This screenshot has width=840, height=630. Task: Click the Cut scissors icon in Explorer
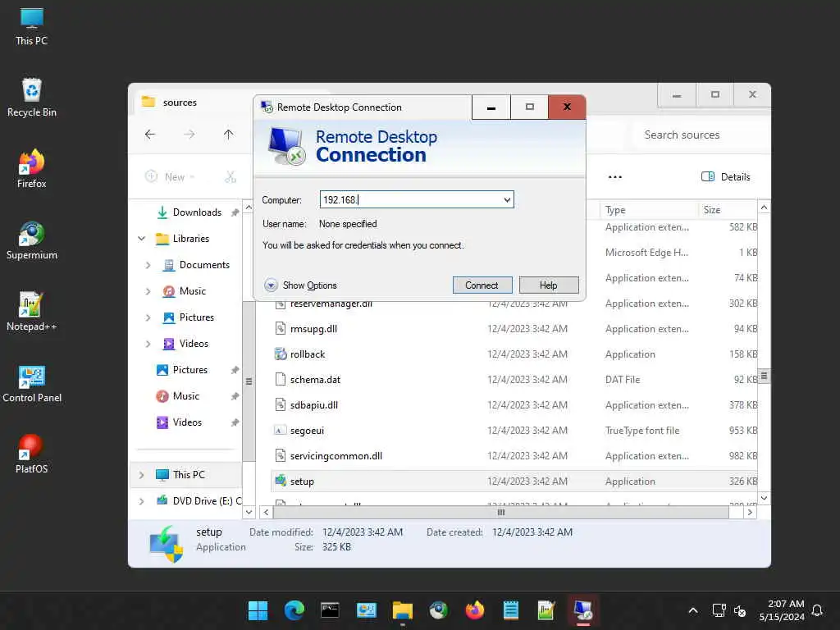tap(231, 177)
